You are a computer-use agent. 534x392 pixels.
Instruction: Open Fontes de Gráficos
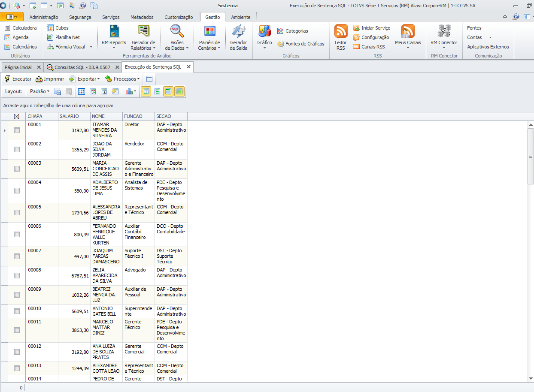pyautogui.click(x=300, y=44)
